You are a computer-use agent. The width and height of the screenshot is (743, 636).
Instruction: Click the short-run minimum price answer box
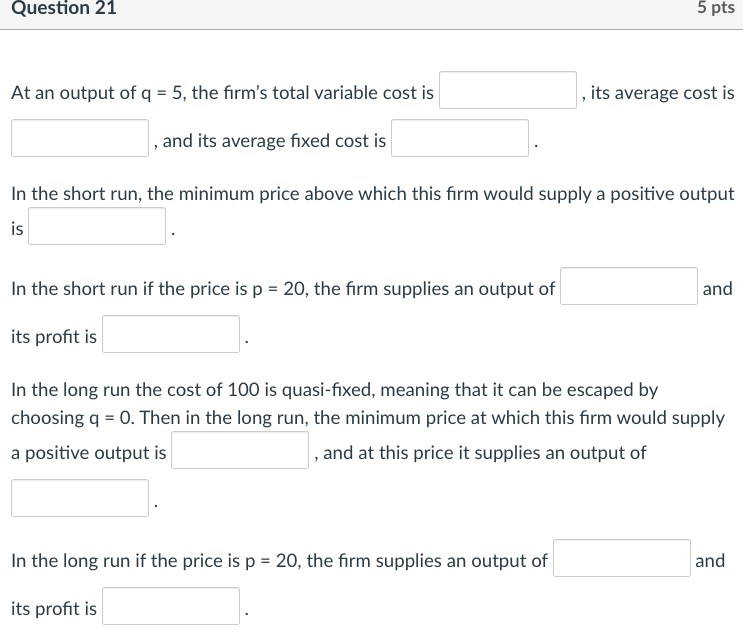97,227
